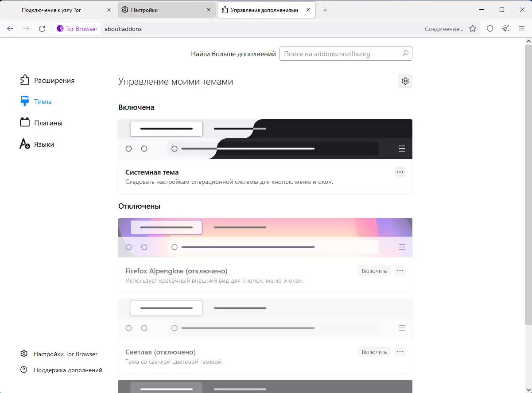
Task: Open the Языки category
Action: (x=37, y=144)
